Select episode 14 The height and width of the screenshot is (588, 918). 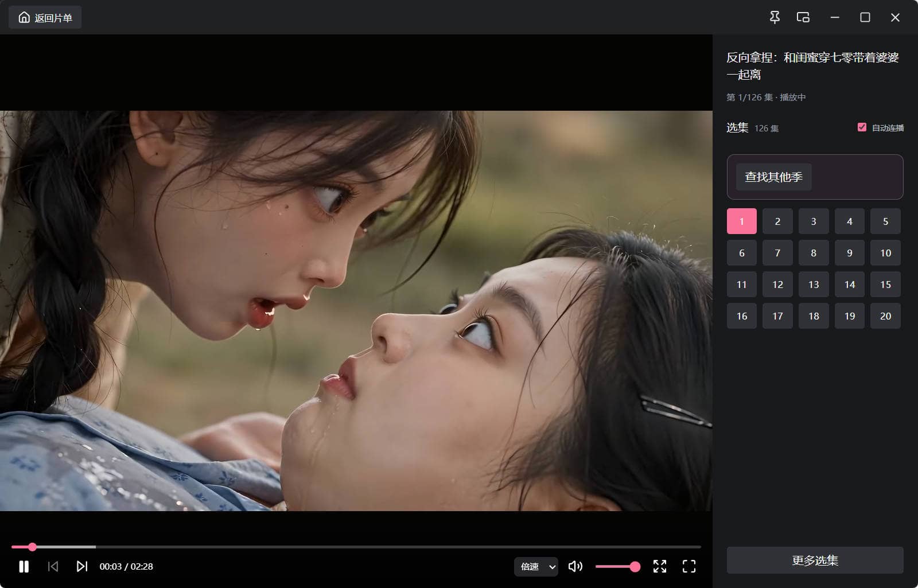pos(850,284)
